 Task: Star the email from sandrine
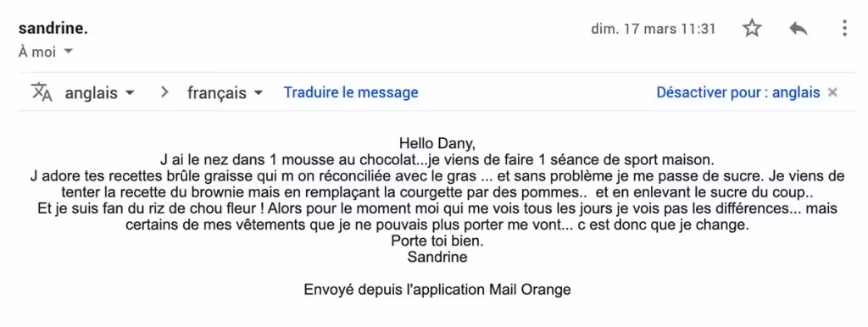pyautogui.click(x=752, y=28)
